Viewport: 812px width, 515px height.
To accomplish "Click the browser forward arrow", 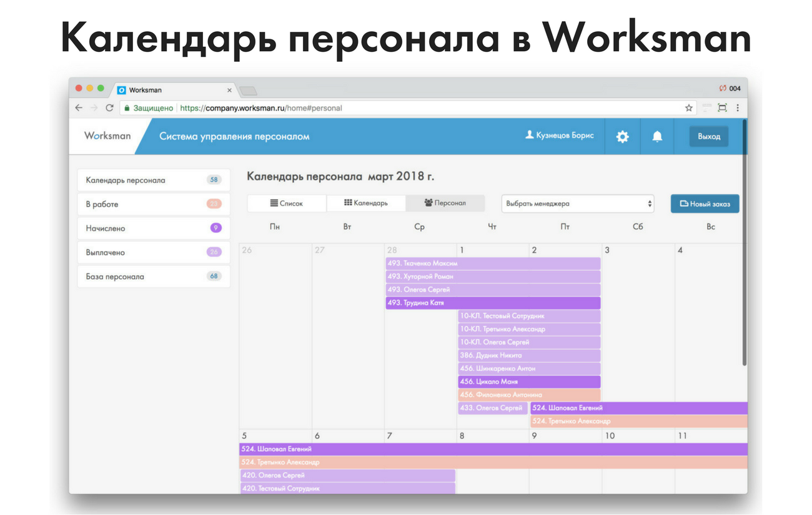I will tap(94, 108).
